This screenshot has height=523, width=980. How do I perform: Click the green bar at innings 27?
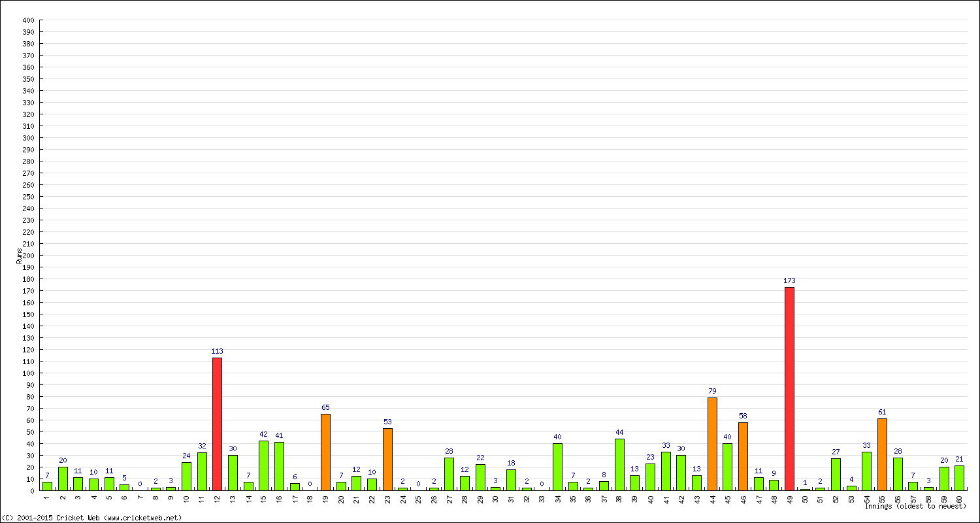(x=449, y=474)
